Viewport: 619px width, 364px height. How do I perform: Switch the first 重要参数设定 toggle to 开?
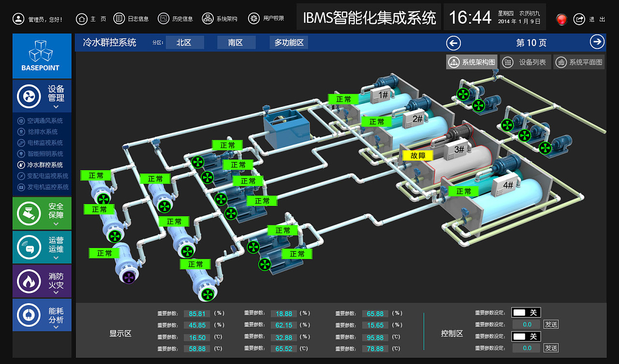(526, 312)
